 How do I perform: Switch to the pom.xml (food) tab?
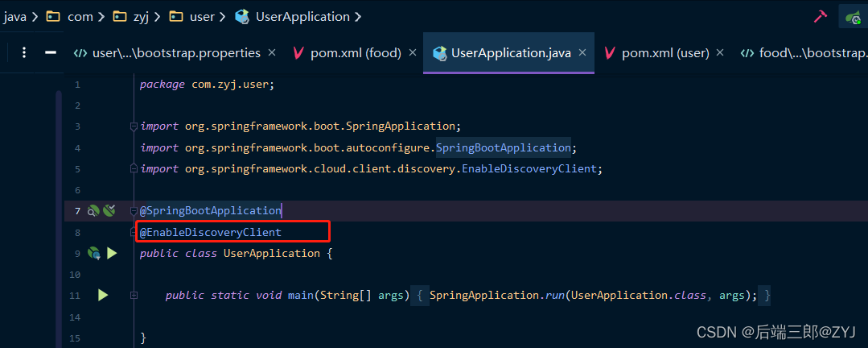[356, 53]
